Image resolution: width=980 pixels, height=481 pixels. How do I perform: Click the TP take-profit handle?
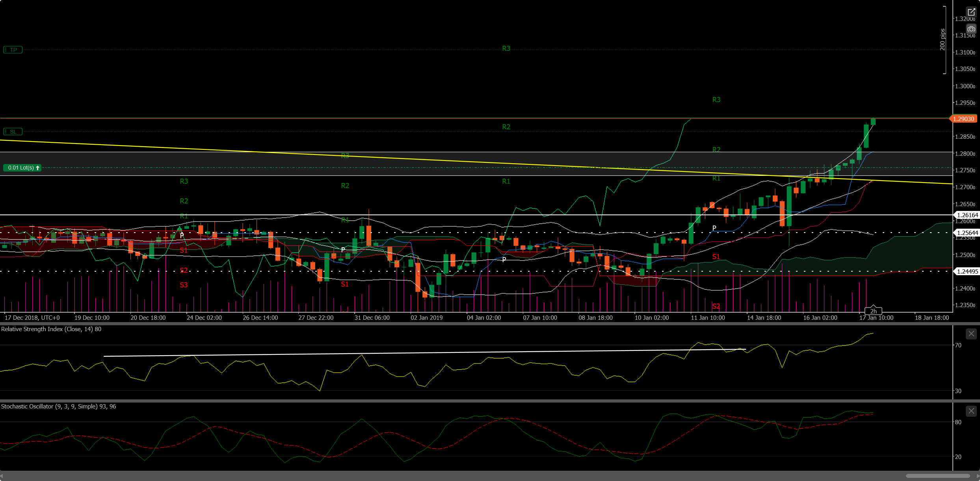pyautogui.click(x=13, y=50)
